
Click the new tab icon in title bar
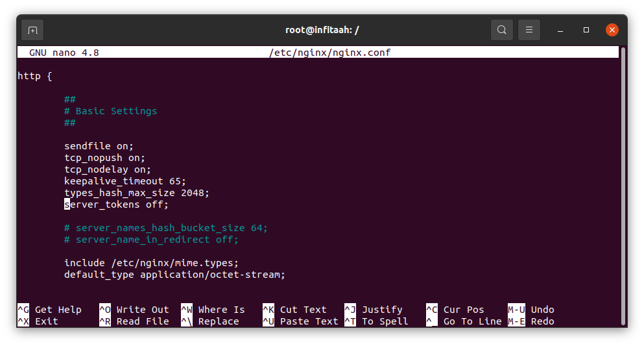click(32, 30)
